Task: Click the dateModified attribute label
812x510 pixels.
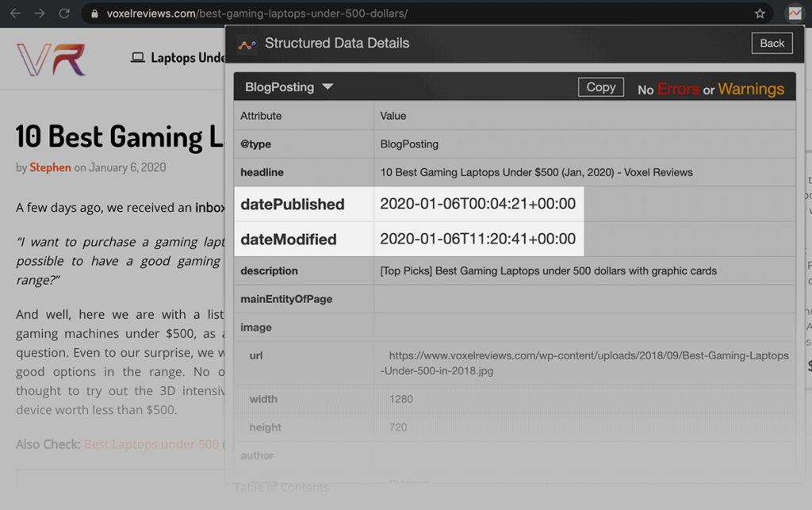Action: (289, 240)
